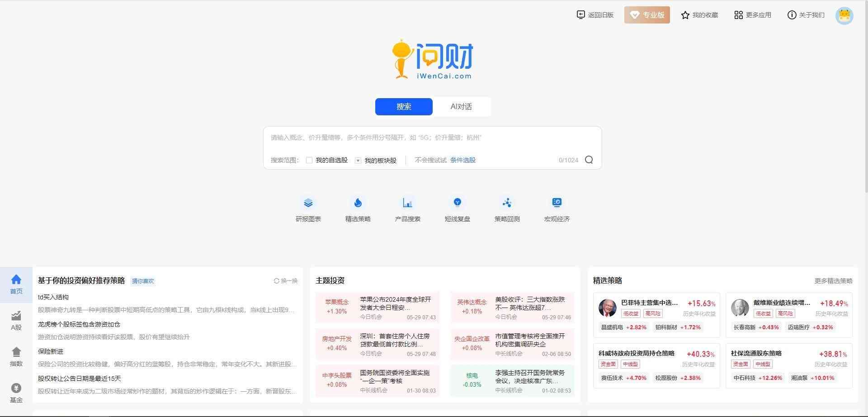Select A股 in the left sidebar
The height and width of the screenshot is (417, 868).
click(x=16, y=321)
